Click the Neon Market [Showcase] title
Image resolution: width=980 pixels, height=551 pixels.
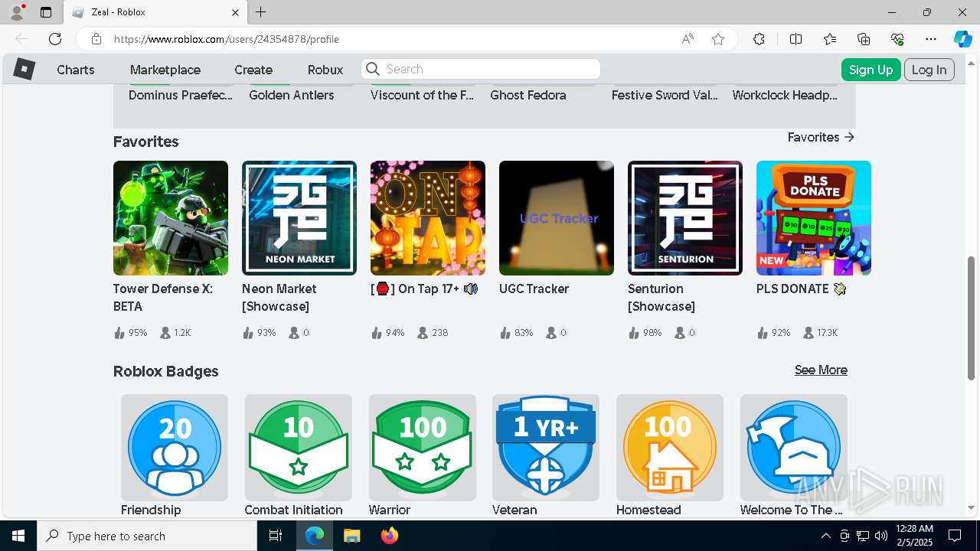click(x=279, y=298)
